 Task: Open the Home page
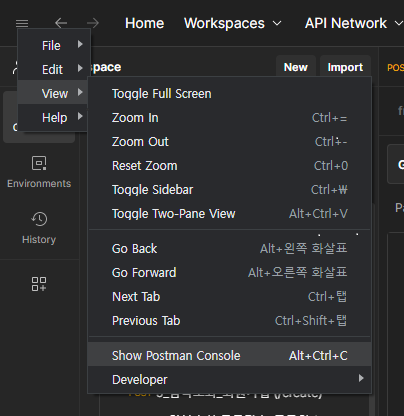[144, 23]
